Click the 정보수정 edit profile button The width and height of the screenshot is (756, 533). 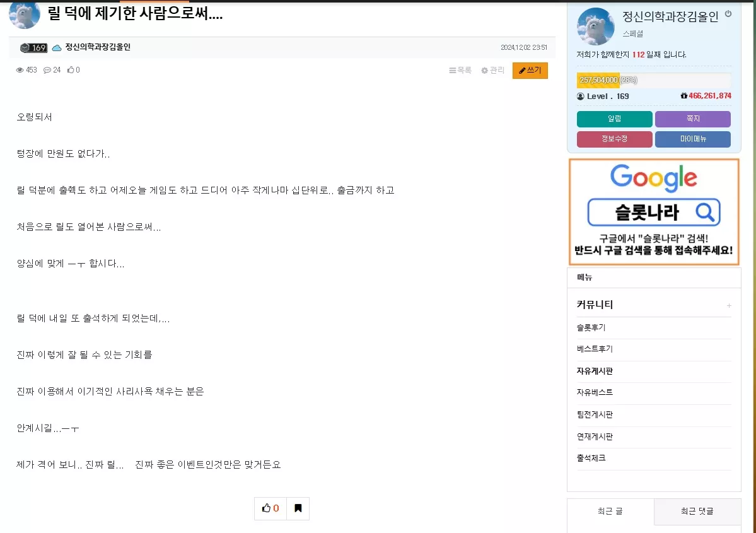pyautogui.click(x=614, y=139)
